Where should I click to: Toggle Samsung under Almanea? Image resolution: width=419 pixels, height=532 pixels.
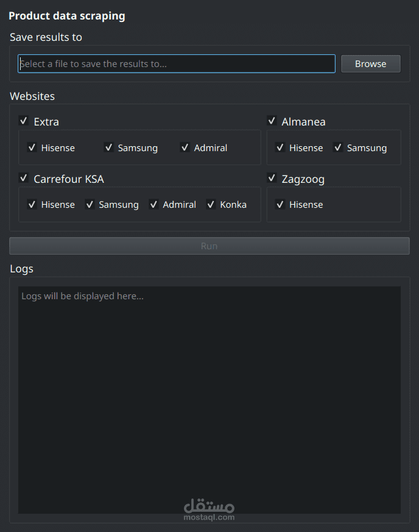point(338,147)
